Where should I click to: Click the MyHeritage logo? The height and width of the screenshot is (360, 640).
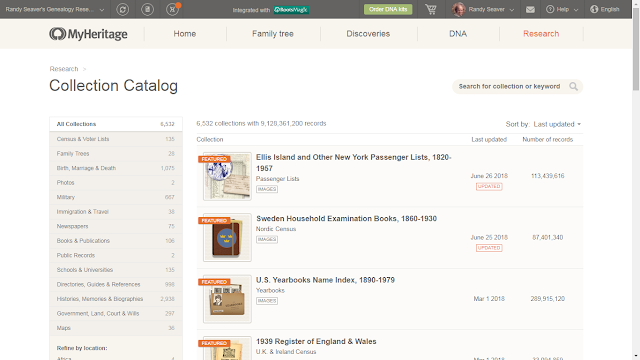pyautogui.click(x=88, y=34)
